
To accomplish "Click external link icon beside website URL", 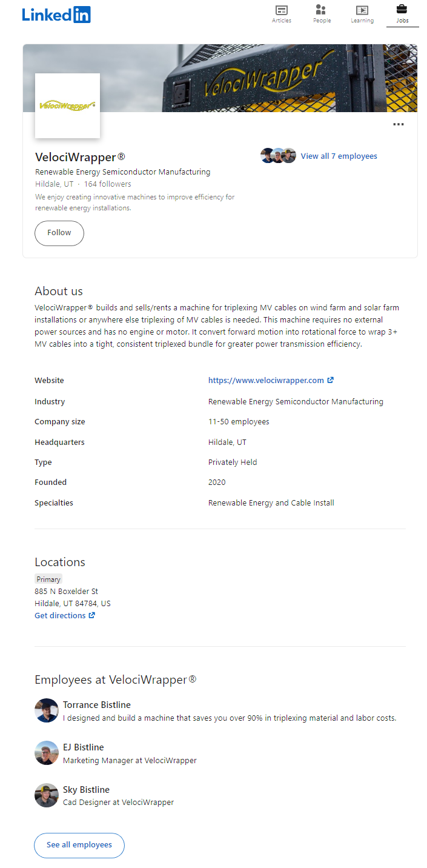I will (x=331, y=381).
